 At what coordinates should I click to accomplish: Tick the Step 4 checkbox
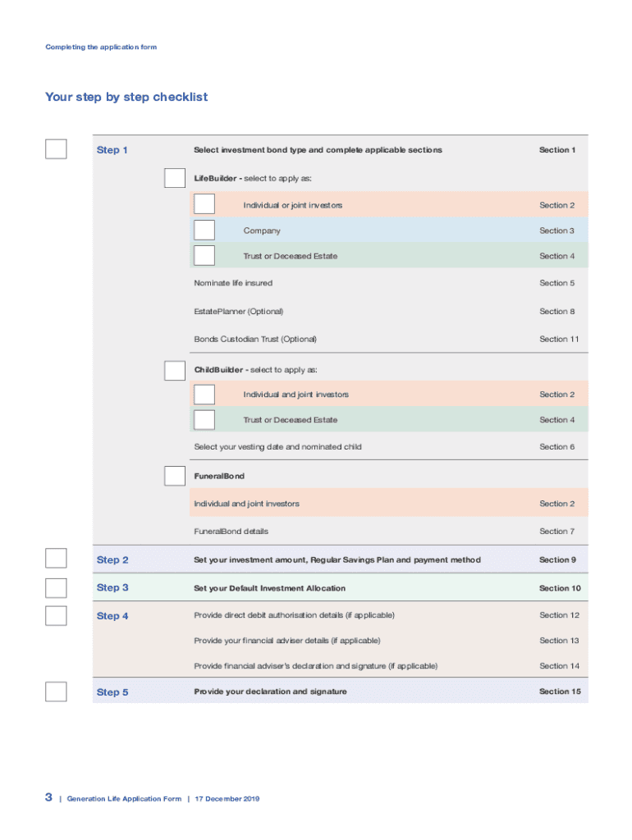tap(56, 615)
